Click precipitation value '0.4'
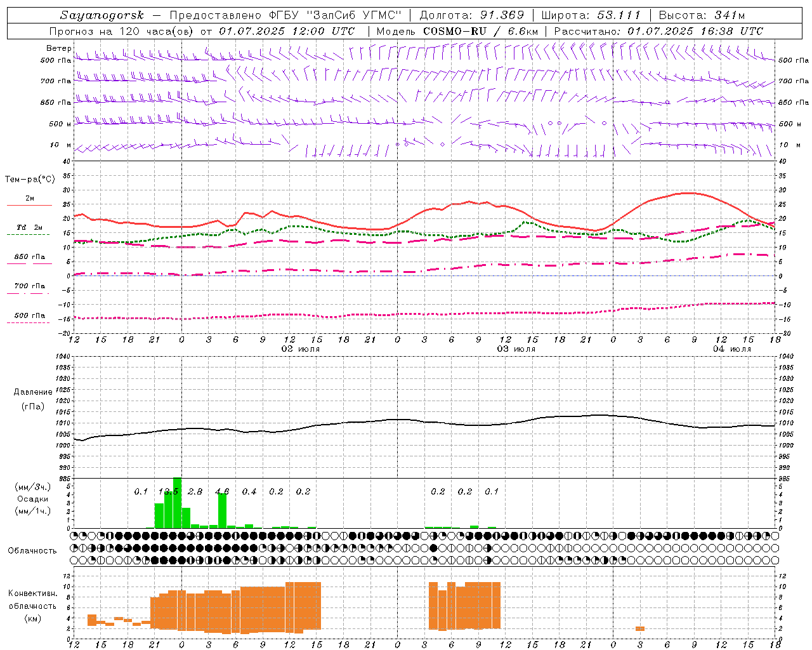 coord(249,491)
